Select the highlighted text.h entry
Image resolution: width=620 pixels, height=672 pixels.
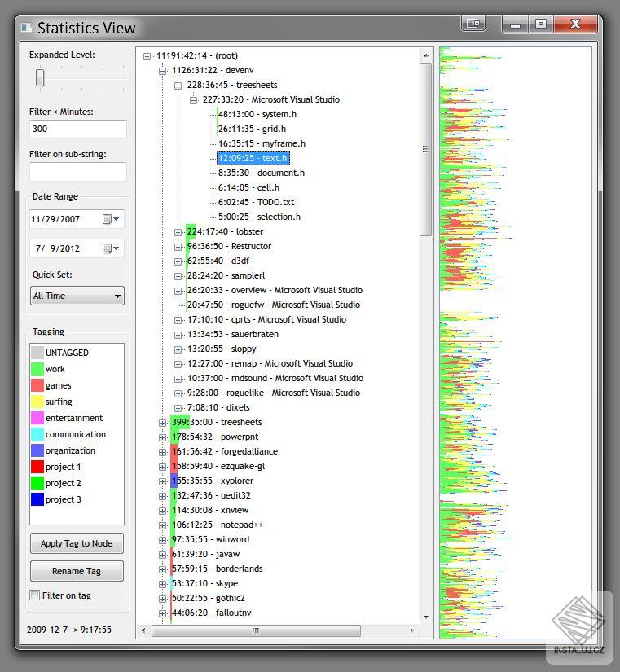coord(253,158)
